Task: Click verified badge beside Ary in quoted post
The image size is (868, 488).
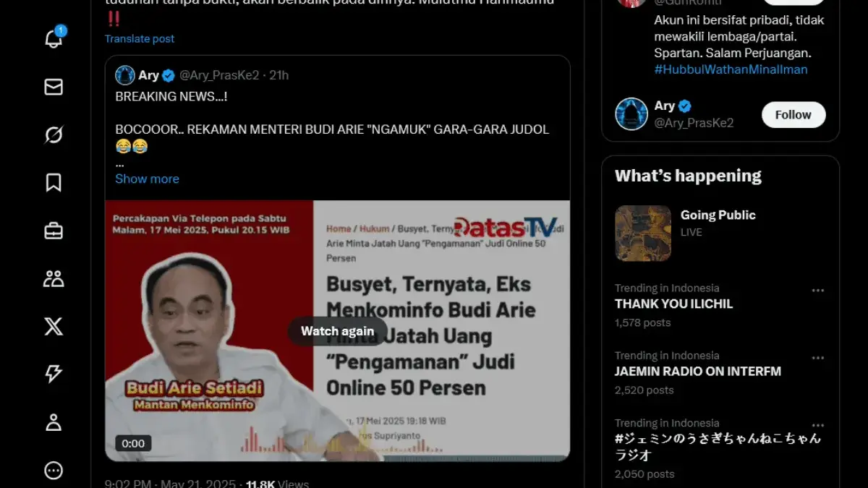Action: click(x=169, y=75)
